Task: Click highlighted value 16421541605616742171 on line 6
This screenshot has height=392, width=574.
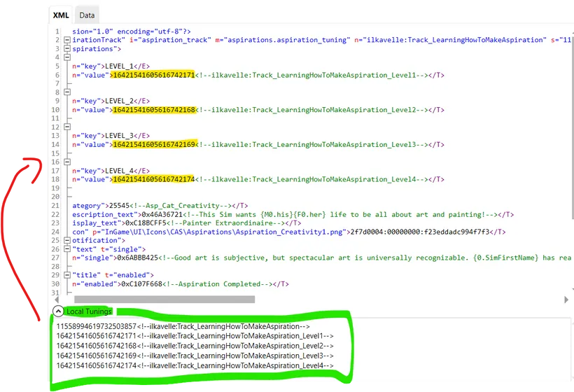Action: (153, 75)
